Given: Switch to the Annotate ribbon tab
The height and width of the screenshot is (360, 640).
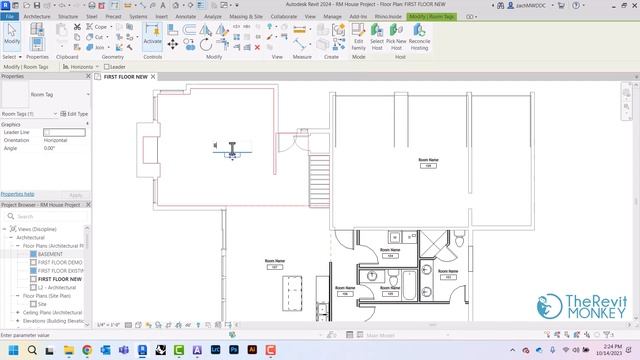Looking at the screenshot, I should point(186,17).
